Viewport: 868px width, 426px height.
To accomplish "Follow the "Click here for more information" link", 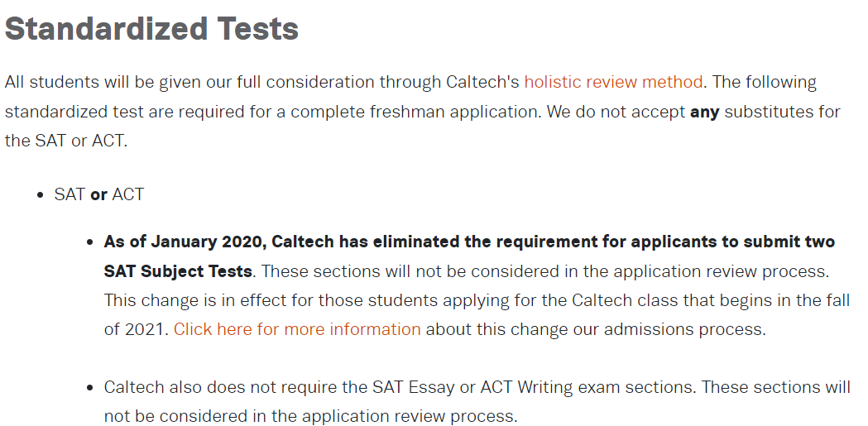I will [x=297, y=329].
